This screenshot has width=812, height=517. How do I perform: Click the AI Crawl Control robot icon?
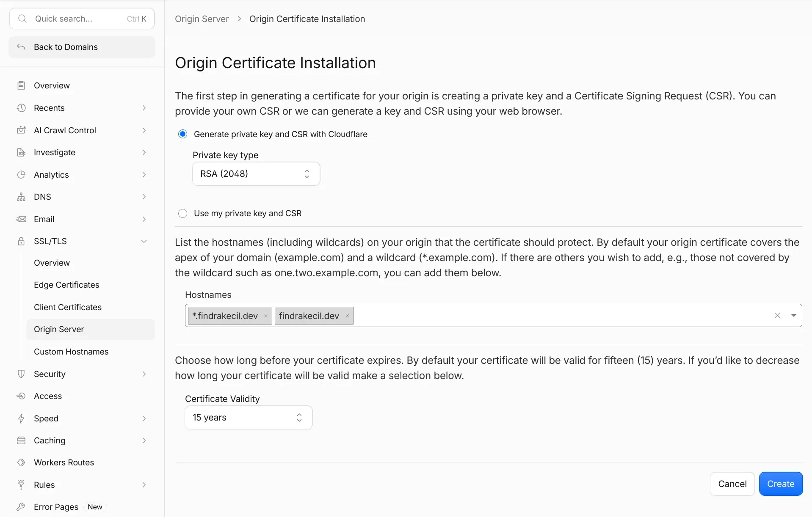(x=21, y=130)
